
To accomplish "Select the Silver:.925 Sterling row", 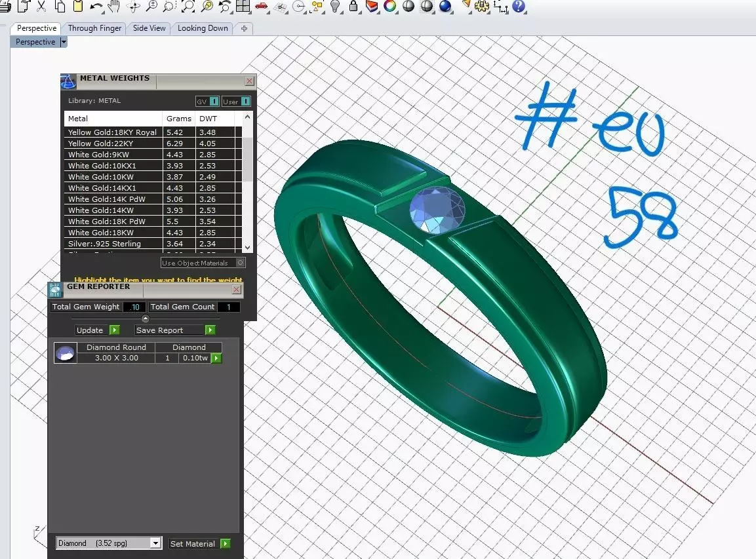I will pos(153,243).
